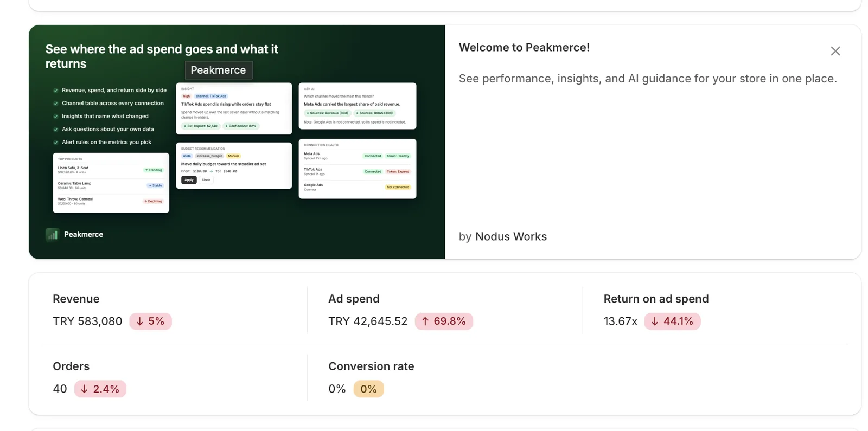Click the 44.1% ROAS decrease badge
Image resolution: width=868 pixels, height=431 pixels.
point(672,321)
